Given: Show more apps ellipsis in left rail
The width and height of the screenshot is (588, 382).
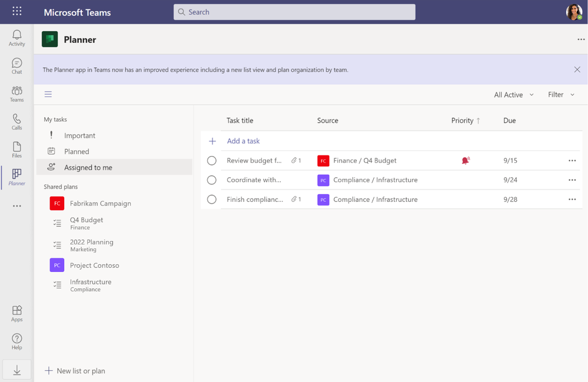Looking at the screenshot, I should pos(17,206).
